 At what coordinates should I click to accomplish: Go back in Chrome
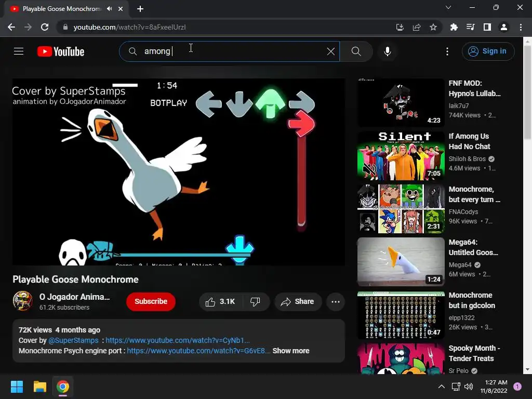pos(11,27)
